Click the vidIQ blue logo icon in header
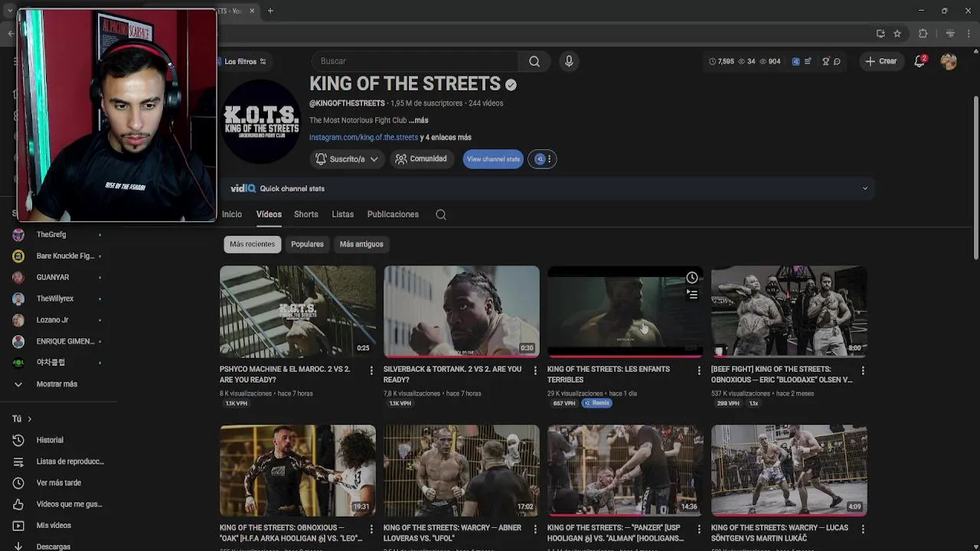The width and height of the screenshot is (980, 551). pos(795,61)
